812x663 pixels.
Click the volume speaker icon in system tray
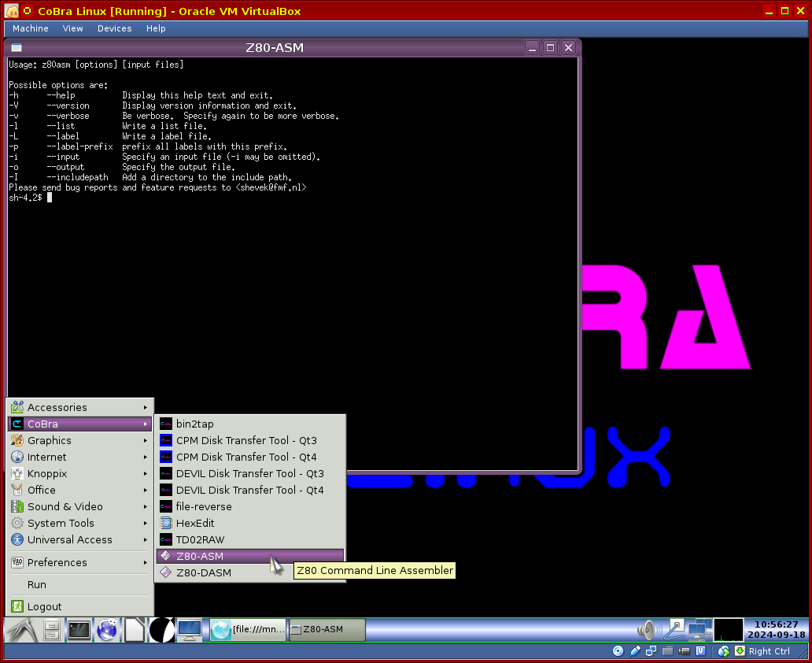click(x=648, y=630)
